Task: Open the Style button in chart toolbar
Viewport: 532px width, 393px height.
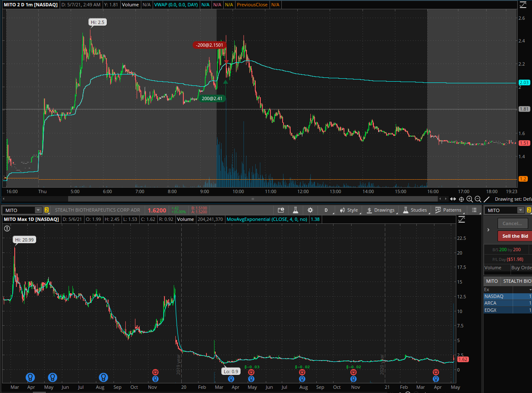Action: pos(349,210)
